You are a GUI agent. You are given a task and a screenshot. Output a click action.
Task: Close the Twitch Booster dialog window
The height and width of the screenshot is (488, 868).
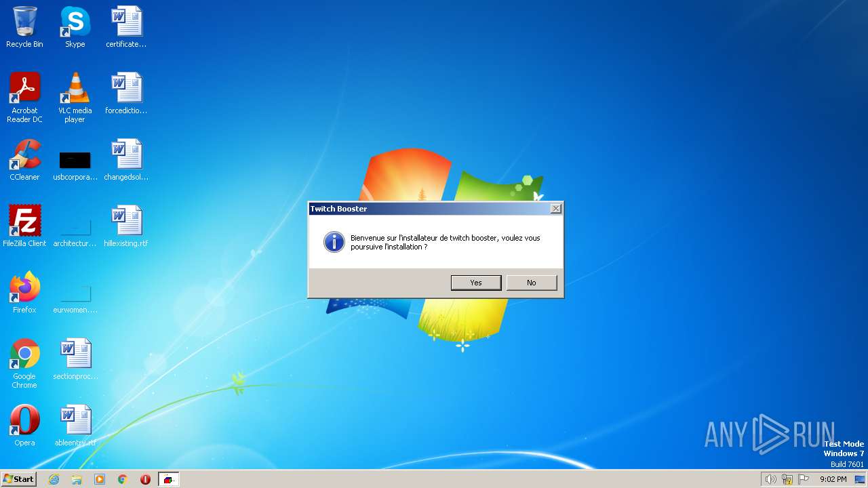(x=556, y=209)
